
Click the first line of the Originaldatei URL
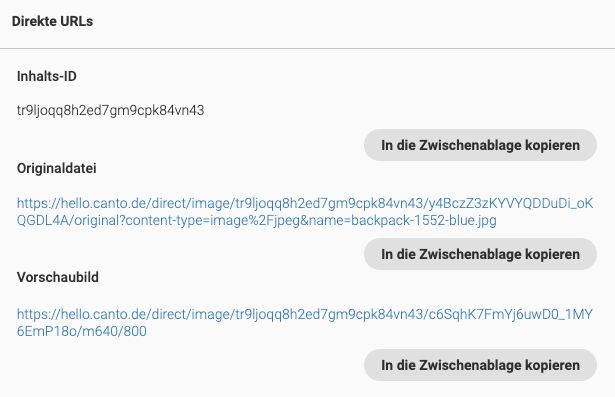pos(305,203)
